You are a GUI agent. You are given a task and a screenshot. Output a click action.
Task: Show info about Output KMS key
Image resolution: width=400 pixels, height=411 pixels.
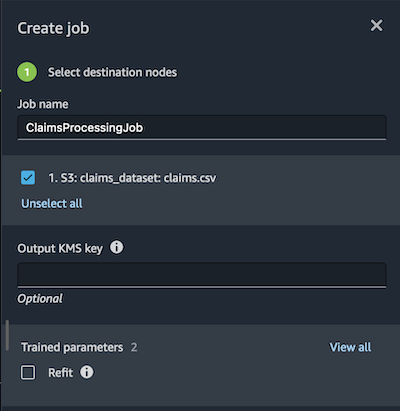coord(116,248)
